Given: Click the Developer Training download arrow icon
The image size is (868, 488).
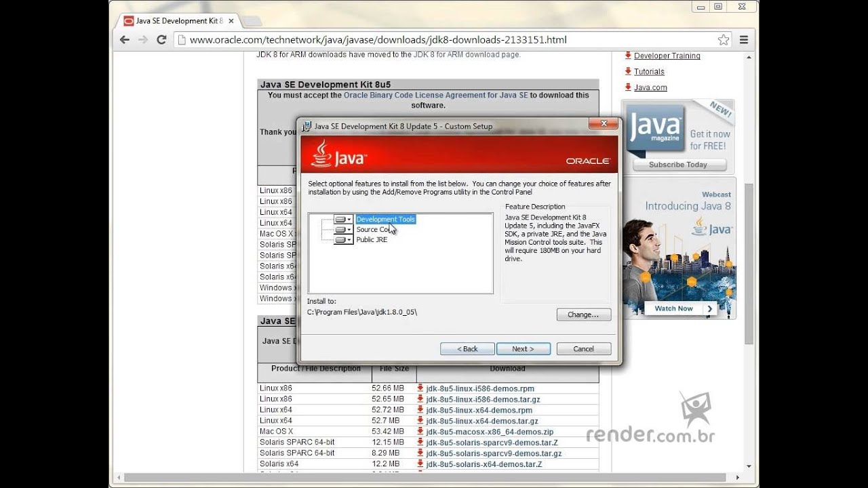Looking at the screenshot, I should (628, 56).
